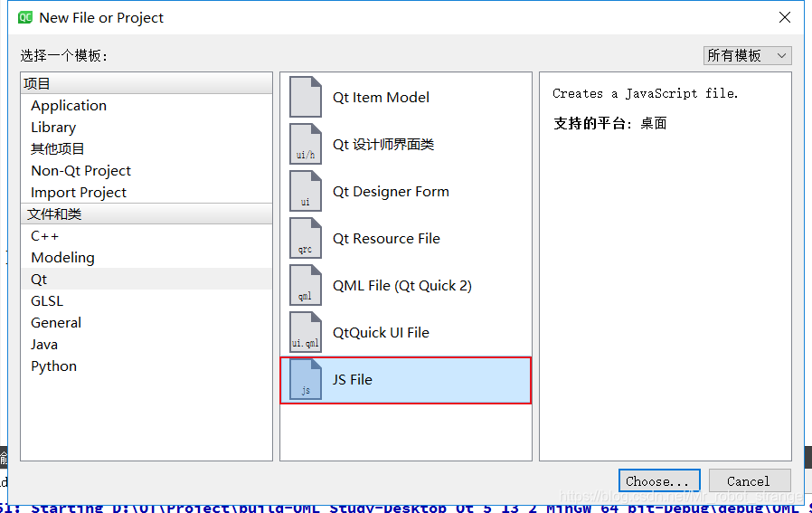Choose the QML File (Qt Quick 2) template
Viewport: 812px width, 513px height.
click(406, 286)
